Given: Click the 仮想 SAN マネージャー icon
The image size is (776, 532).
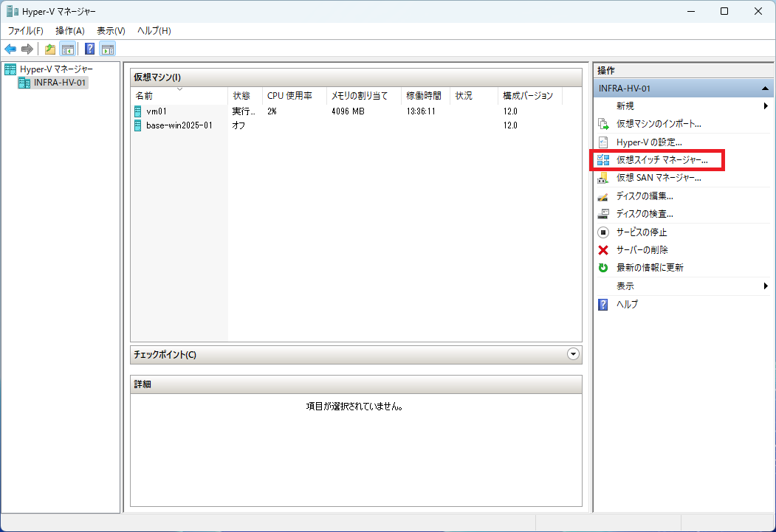Looking at the screenshot, I should [x=602, y=178].
